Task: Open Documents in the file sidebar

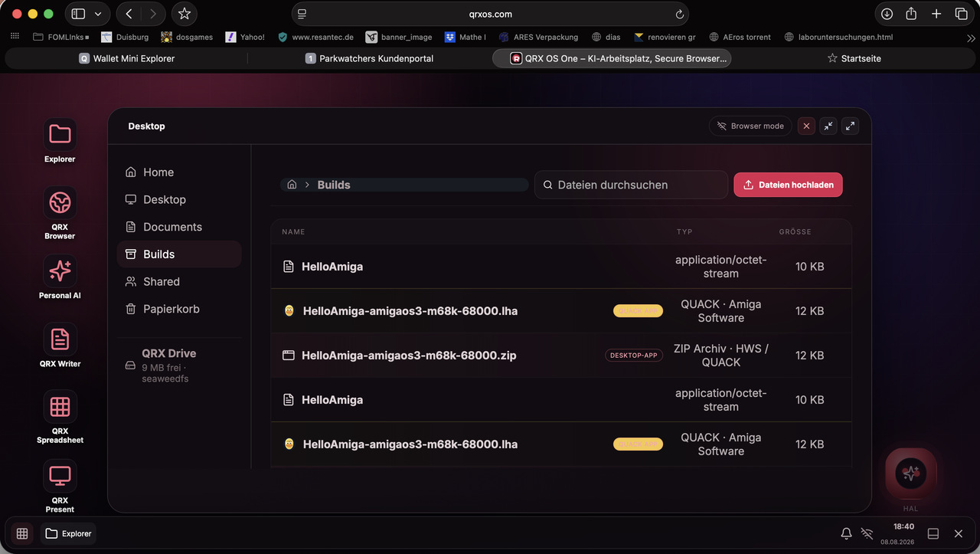Action: coord(179,227)
